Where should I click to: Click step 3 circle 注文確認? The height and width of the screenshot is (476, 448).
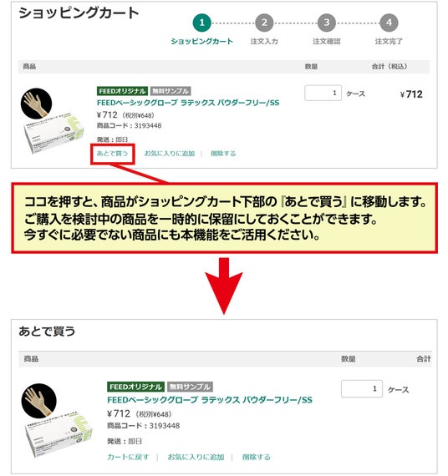coord(327,23)
